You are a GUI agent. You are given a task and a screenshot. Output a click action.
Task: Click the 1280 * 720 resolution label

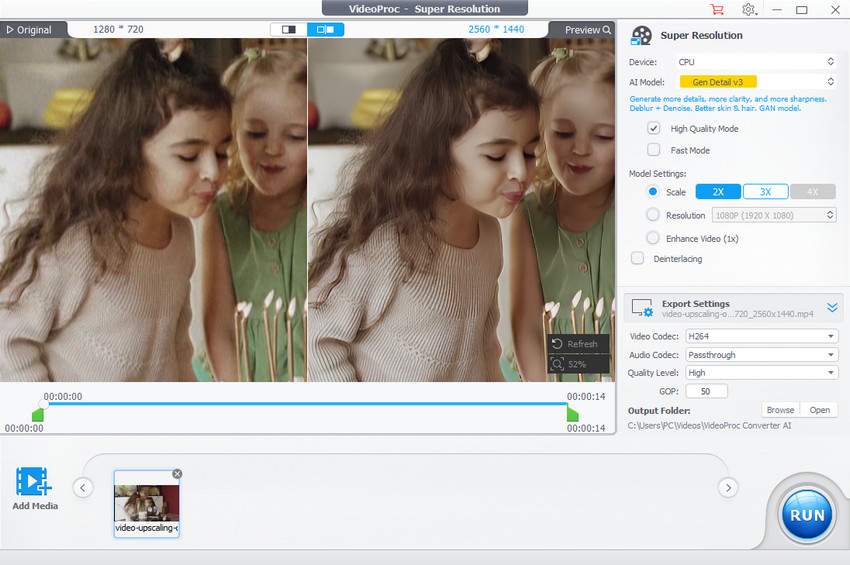118,29
